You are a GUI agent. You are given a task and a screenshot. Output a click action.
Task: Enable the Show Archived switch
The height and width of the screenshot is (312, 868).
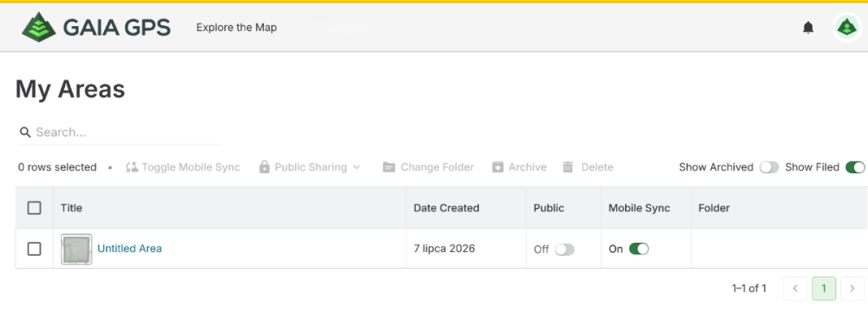769,167
